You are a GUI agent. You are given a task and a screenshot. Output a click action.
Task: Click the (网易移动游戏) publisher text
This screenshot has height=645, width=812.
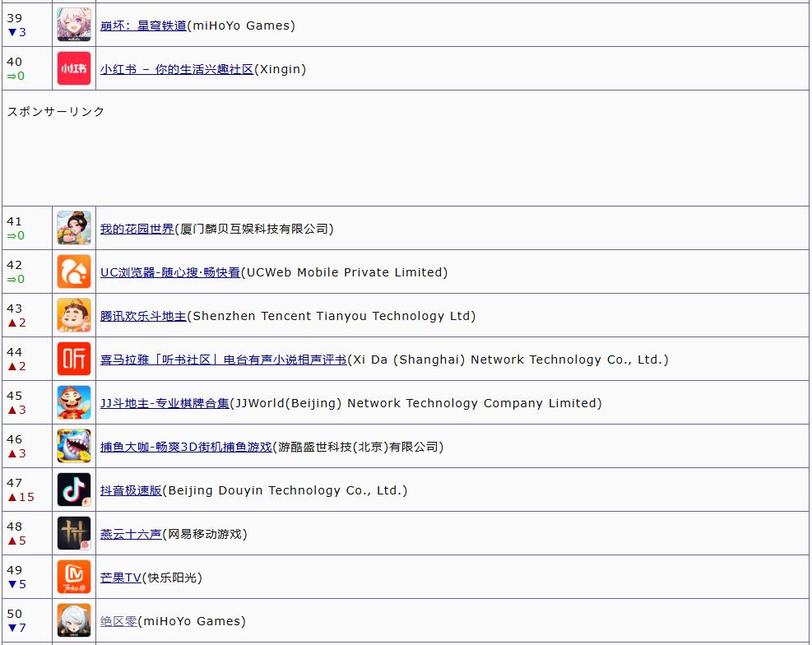[x=205, y=534]
